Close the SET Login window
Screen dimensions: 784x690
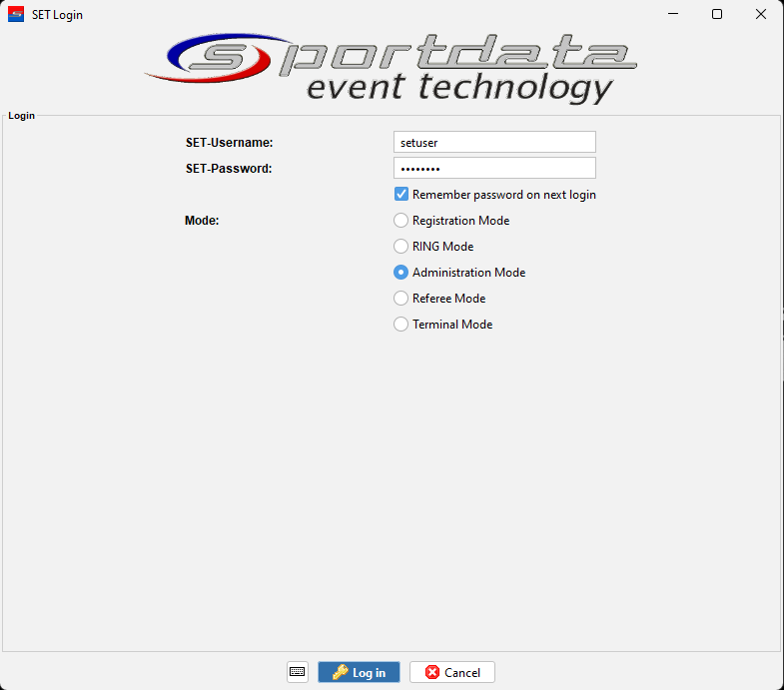coord(760,14)
